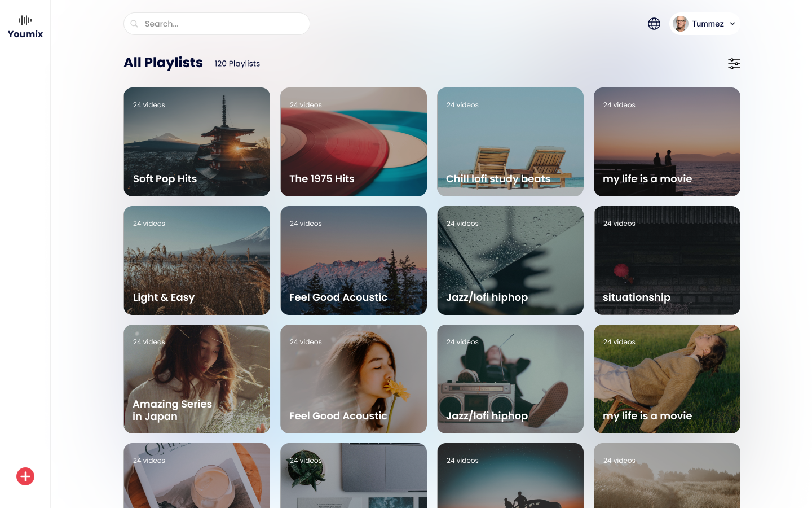The image size is (812, 508).
Task: Open the Chill lofi study beats playlist
Action: [x=510, y=142]
